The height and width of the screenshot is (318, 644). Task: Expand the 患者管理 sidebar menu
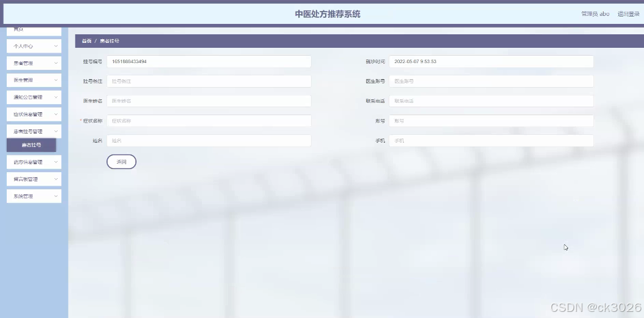click(34, 63)
